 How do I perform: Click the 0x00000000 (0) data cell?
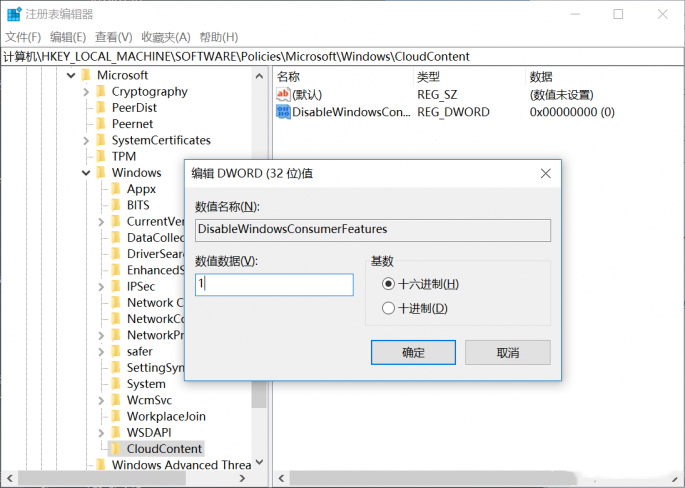coord(572,112)
